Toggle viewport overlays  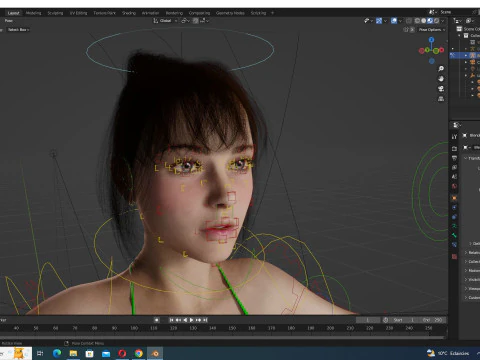point(394,21)
